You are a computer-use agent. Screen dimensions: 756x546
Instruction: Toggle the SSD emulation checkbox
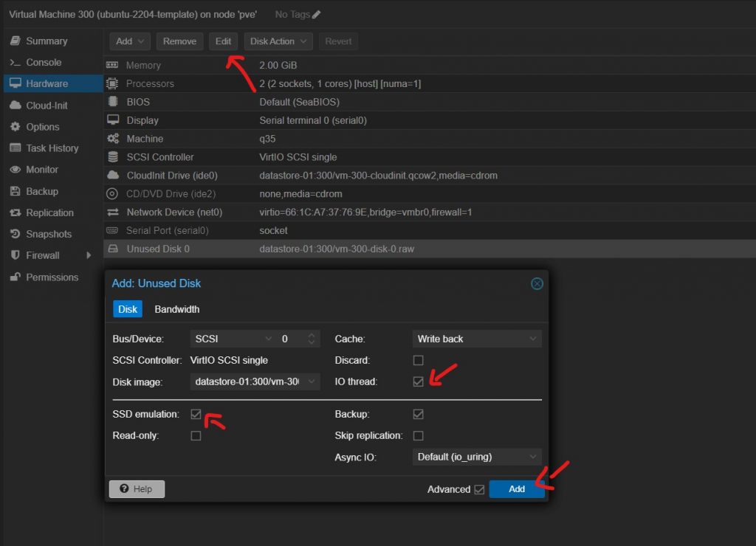196,414
